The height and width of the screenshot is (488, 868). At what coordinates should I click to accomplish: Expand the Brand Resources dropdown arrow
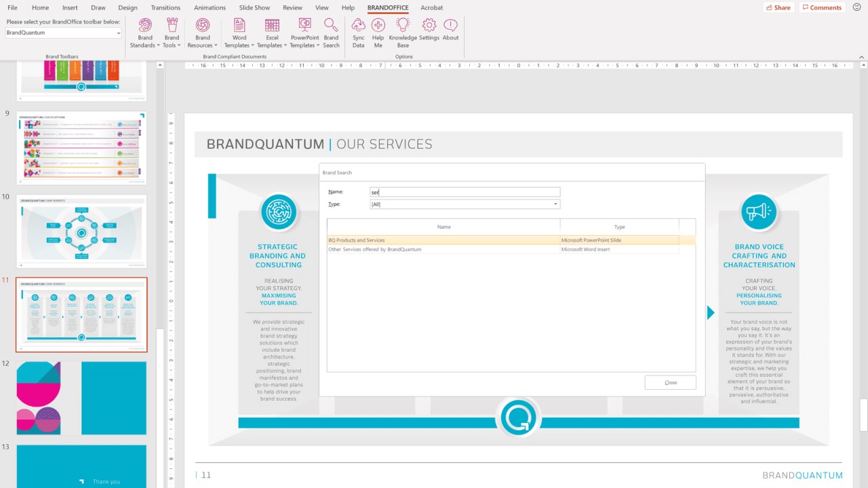point(216,45)
